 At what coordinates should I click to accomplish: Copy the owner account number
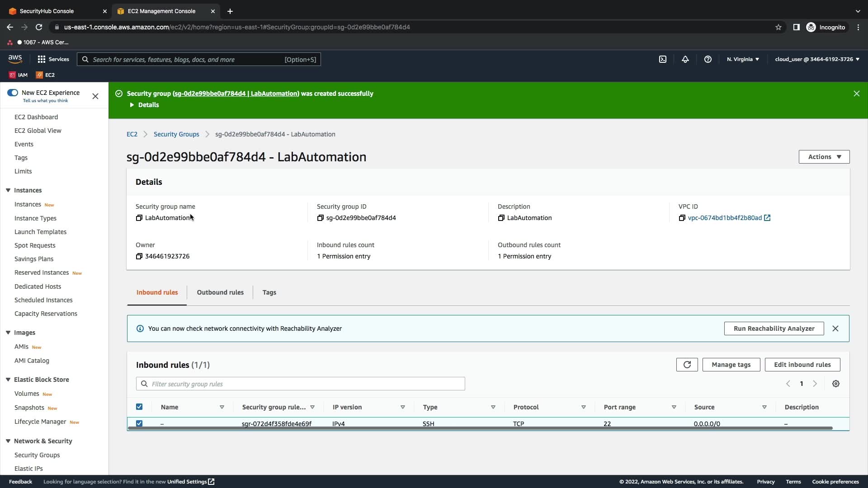[x=139, y=256]
